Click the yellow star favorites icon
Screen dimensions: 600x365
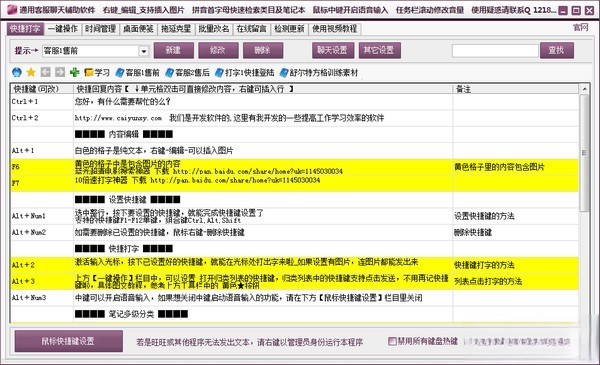[x=31, y=72]
